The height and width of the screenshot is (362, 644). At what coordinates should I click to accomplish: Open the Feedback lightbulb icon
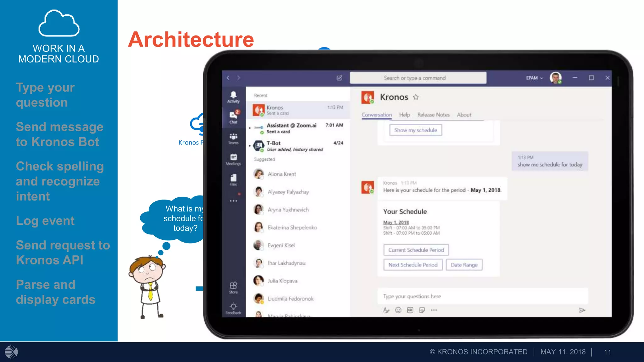coord(233,308)
